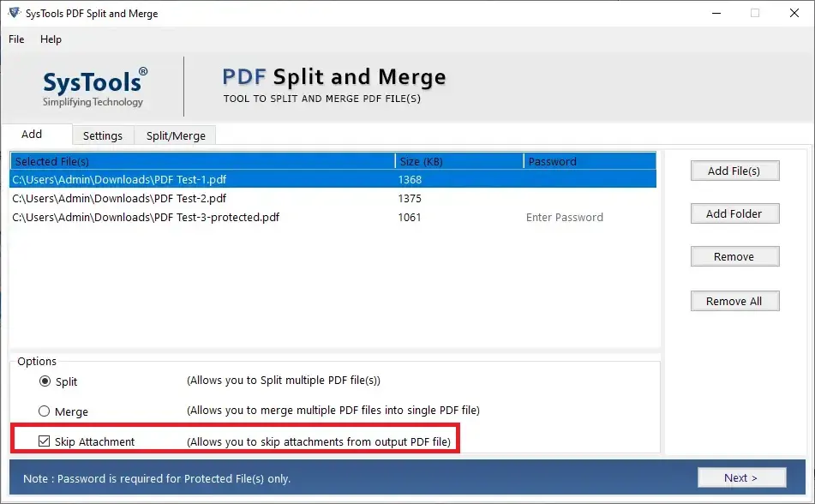
Task: Click the size value 1368
Action: (410, 179)
